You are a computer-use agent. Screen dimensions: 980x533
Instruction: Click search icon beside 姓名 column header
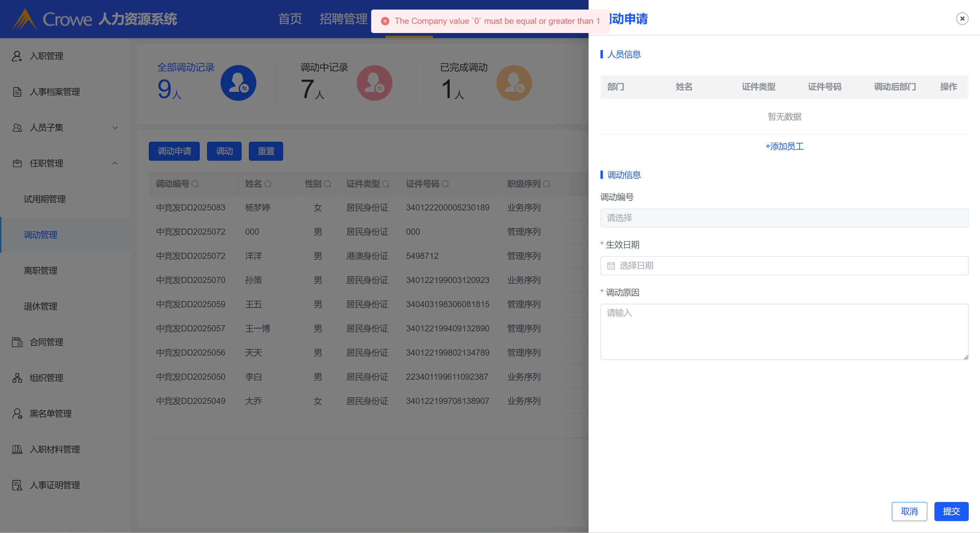pyautogui.click(x=268, y=184)
